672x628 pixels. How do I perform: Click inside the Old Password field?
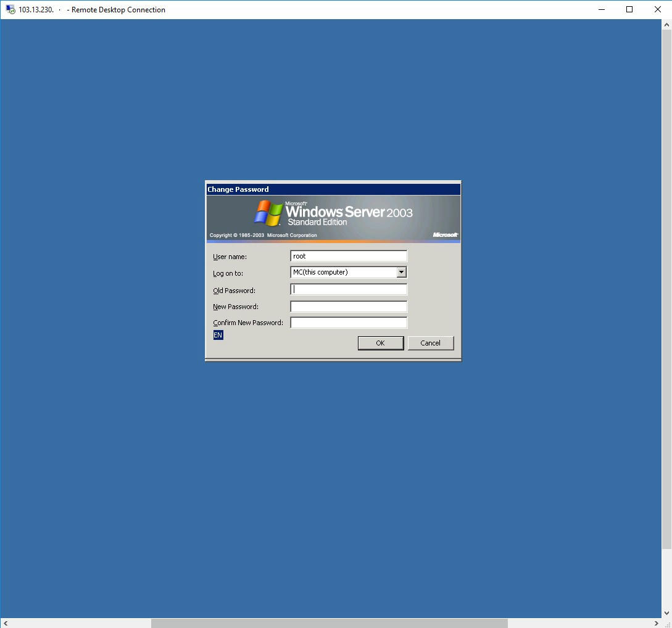[349, 289]
